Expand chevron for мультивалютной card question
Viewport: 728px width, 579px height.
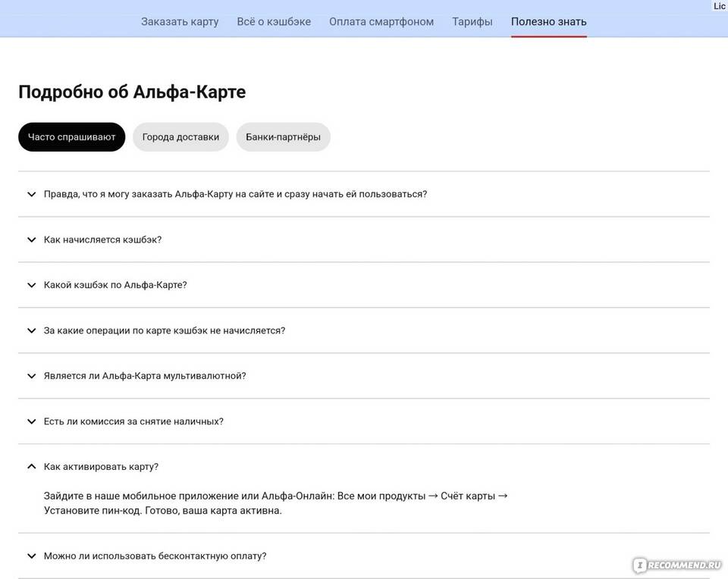[x=32, y=376]
